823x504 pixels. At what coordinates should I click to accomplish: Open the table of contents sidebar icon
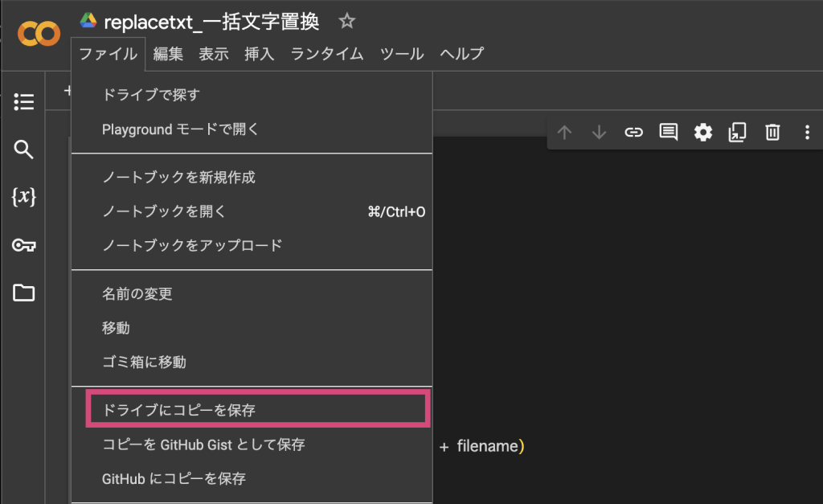coord(24,102)
